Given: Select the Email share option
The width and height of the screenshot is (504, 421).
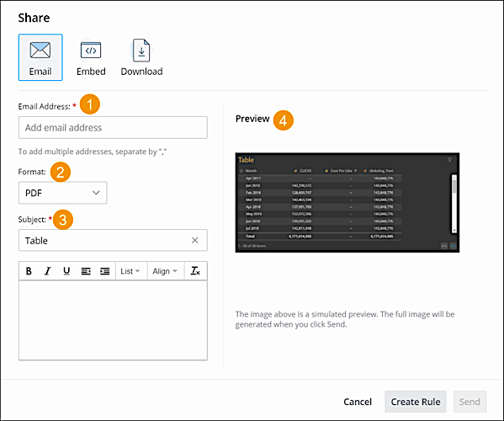Looking at the screenshot, I should [40, 57].
